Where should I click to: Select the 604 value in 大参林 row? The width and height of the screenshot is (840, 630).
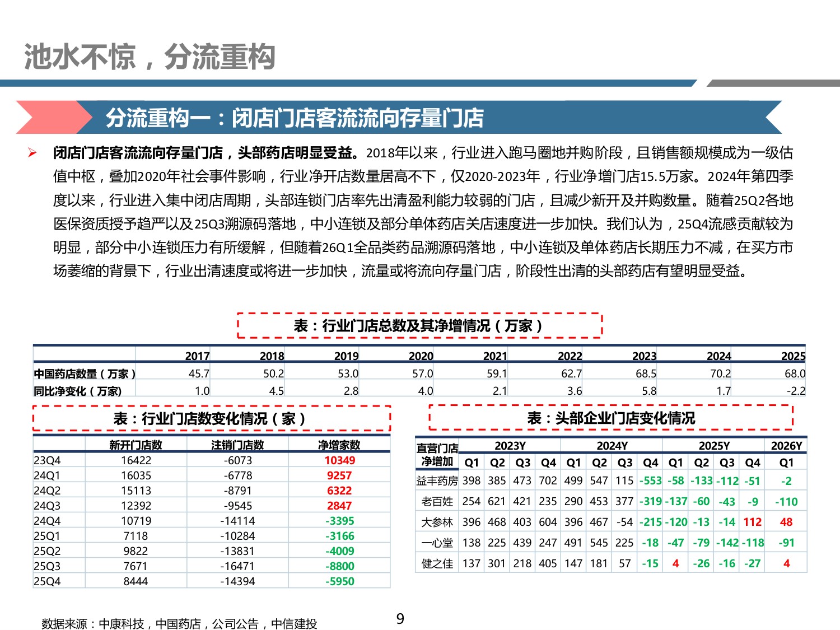[548, 522]
